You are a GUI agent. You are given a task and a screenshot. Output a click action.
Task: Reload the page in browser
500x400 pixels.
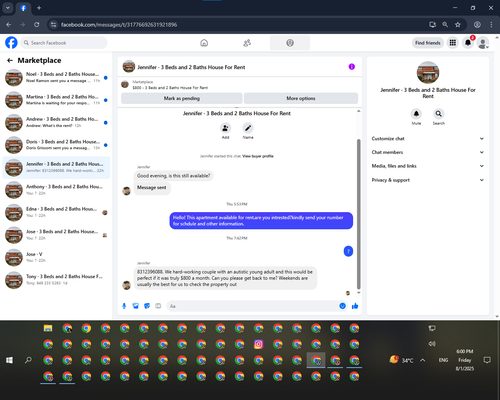(x=37, y=25)
